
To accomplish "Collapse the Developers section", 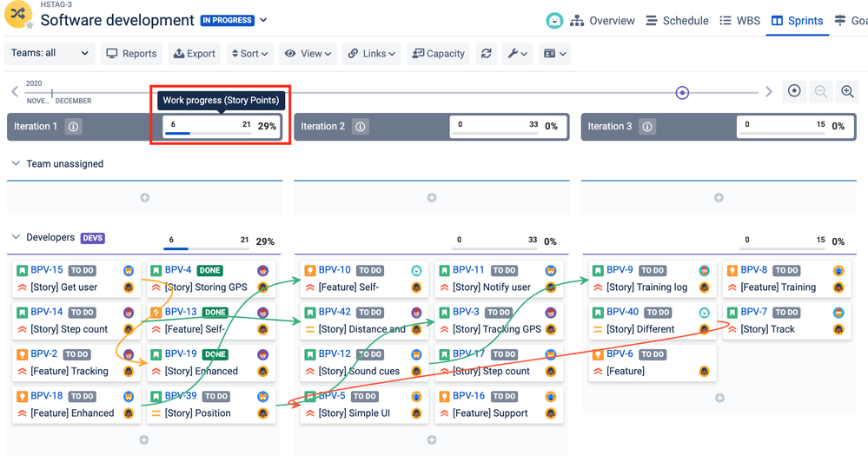I will (x=16, y=237).
